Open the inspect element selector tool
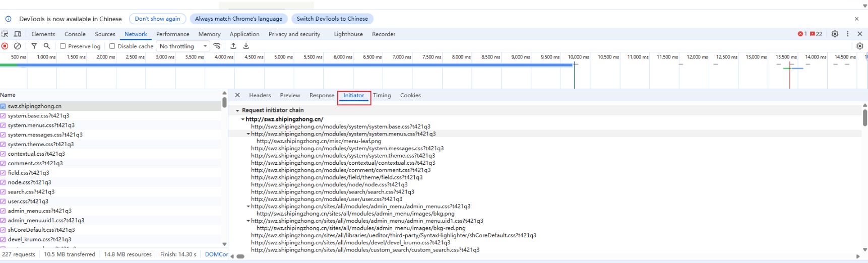The width and height of the screenshot is (868, 263). click(5, 34)
